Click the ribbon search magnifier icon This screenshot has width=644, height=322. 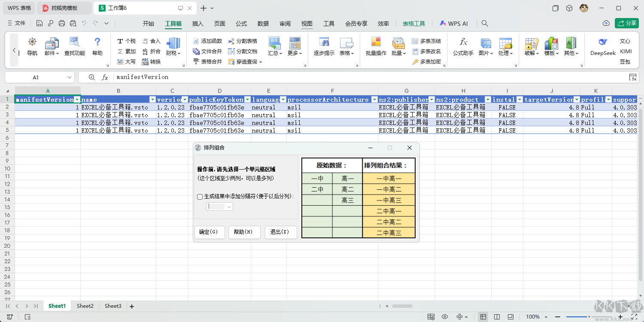(x=485, y=24)
